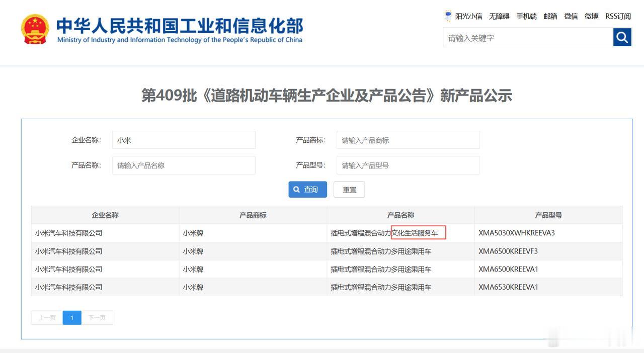Click the 上一页 previous page button
644x353 pixels.
click(x=47, y=318)
